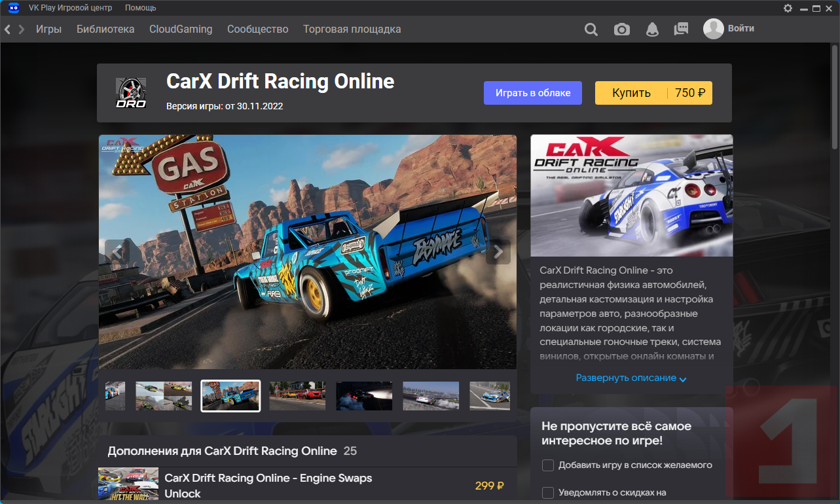Open the Сообщество section
This screenshot has height=504, width=840.
click(x=258, y=29)
